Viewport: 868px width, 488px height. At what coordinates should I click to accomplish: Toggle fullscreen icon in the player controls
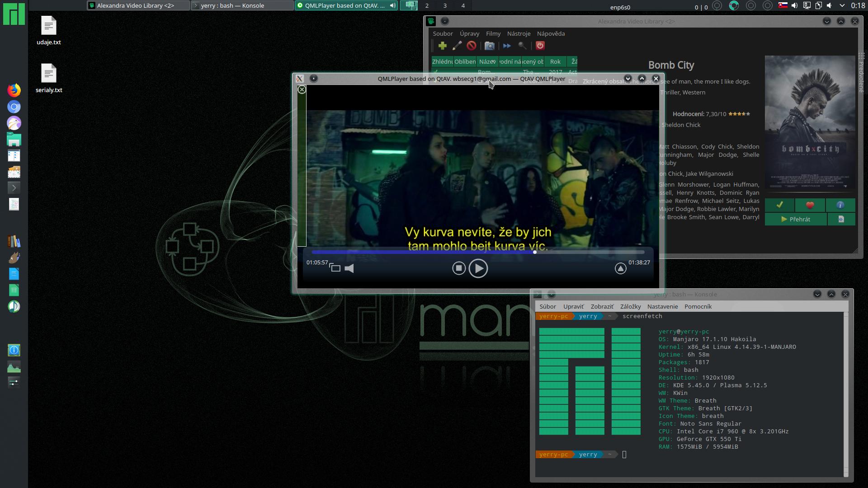[x=335, y=268]
